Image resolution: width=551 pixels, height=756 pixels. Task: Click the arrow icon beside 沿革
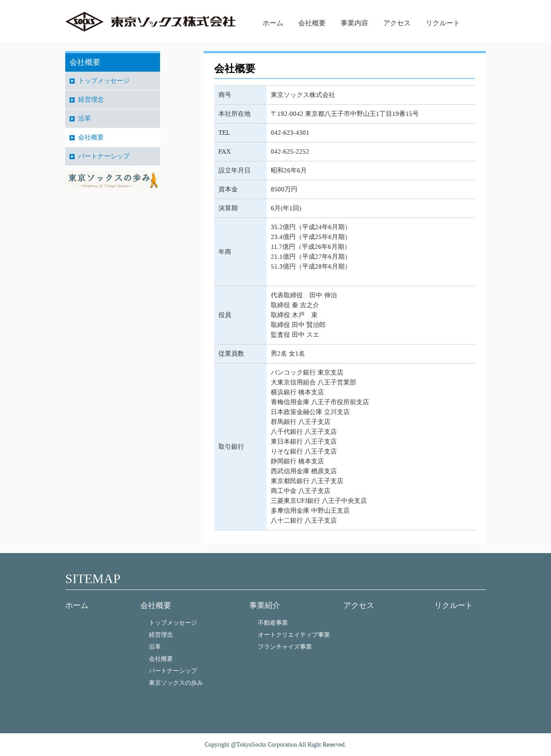[72, 119]
